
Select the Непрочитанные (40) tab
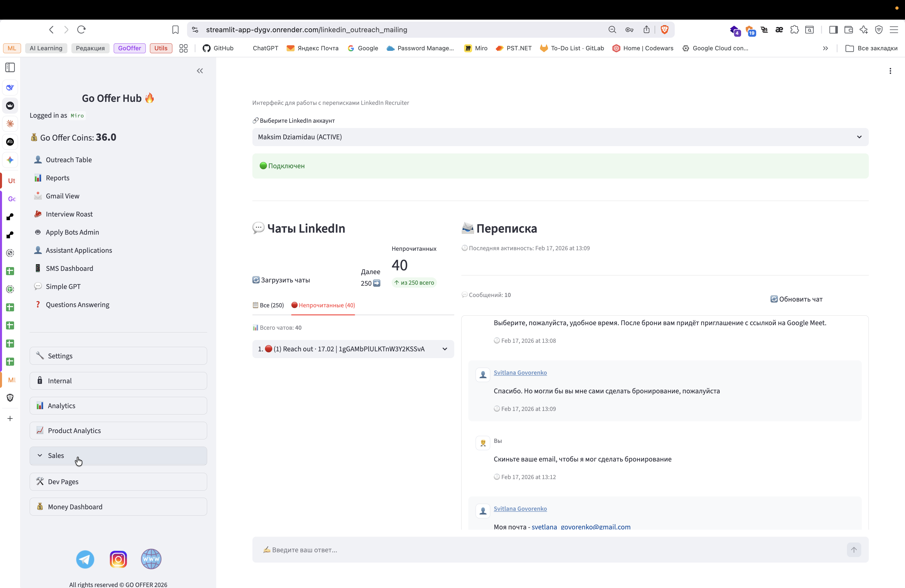(323, 305)
